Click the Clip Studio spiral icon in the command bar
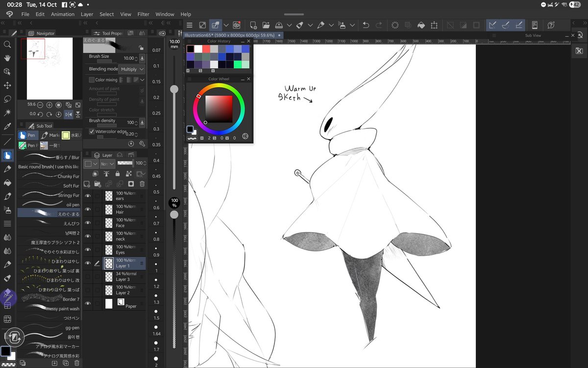 click(237, 25)
